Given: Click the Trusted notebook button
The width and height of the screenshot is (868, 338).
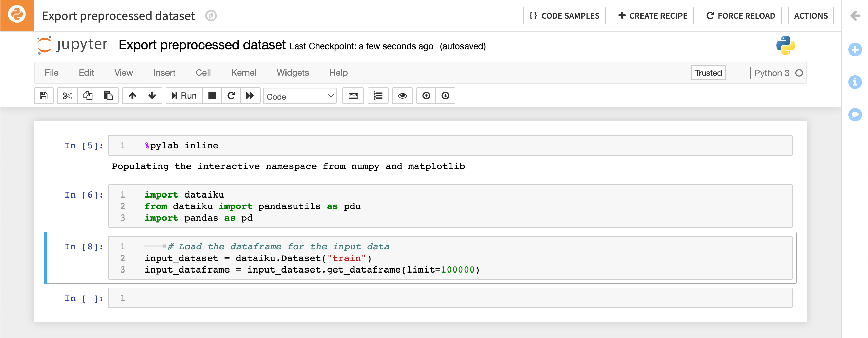Looking at the screenshot, I should (708, 73).
